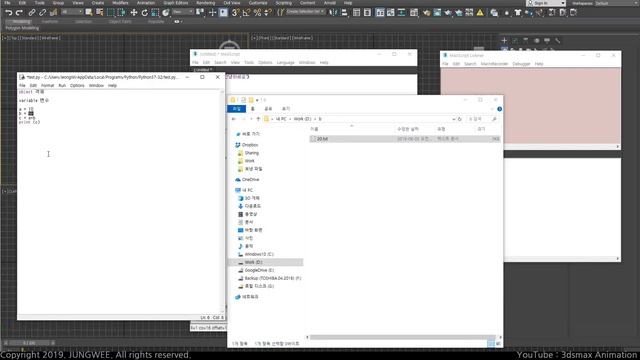Toggle Angle Snap in main toolbar
The image size is (640, 360).
click(x=246, y=13)
